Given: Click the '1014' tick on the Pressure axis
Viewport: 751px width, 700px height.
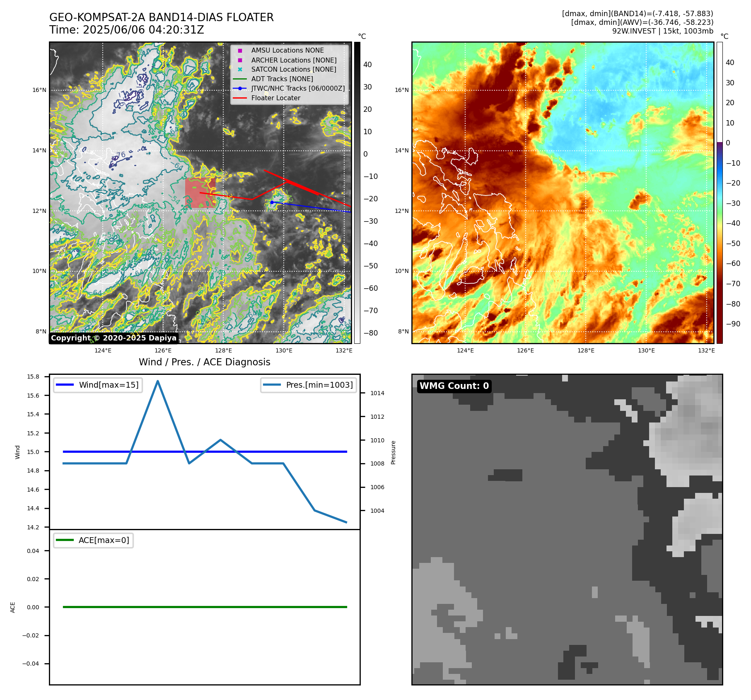Looking at the screenshot, I should 377,393.
